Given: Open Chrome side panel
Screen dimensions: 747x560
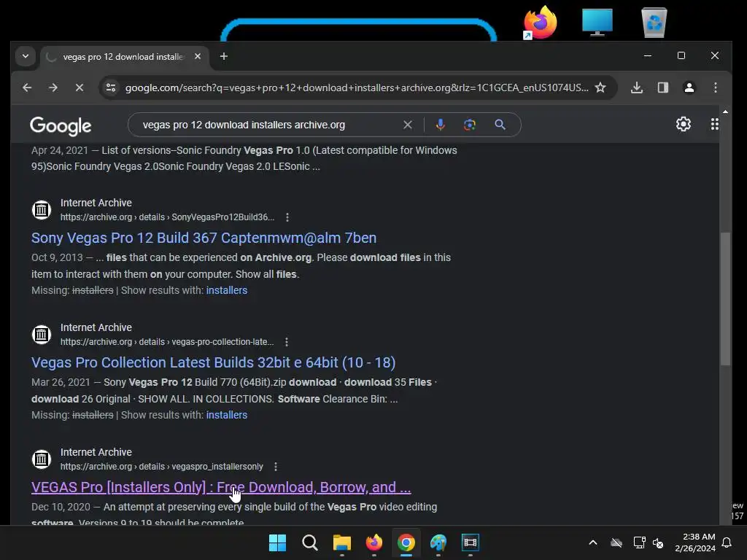Looking at the screenshot, I should click(662, 87).
